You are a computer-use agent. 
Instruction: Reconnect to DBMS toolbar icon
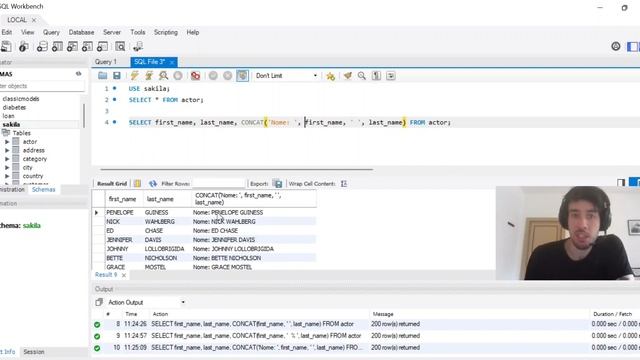tap(138, 47)
